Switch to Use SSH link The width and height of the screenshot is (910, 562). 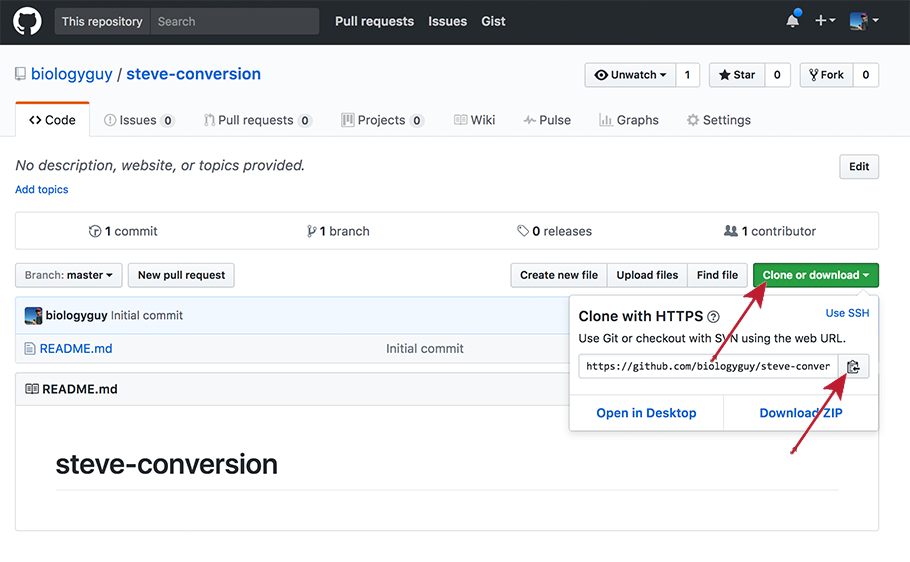pos(847,313)
